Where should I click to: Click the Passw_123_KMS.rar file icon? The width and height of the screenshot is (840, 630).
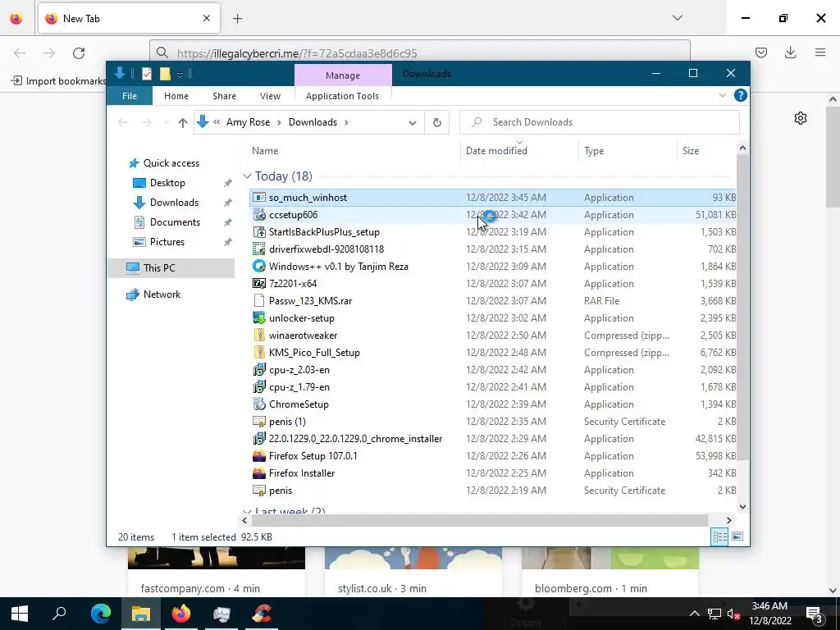coord(259,300)
